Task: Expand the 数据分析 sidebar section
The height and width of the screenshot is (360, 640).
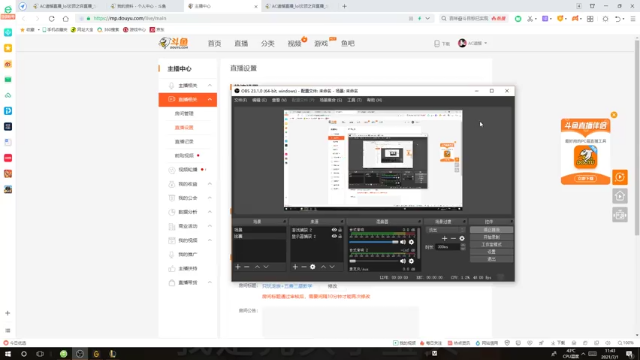Action: [210, 212]
